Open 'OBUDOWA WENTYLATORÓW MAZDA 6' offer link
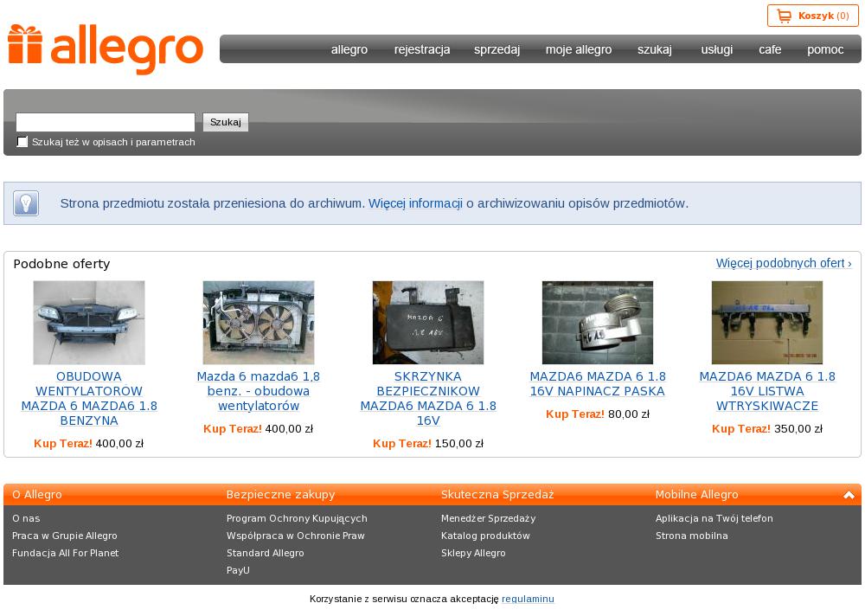Image resolution: width=865 pixels, height=616 pixels. point(89,399)
